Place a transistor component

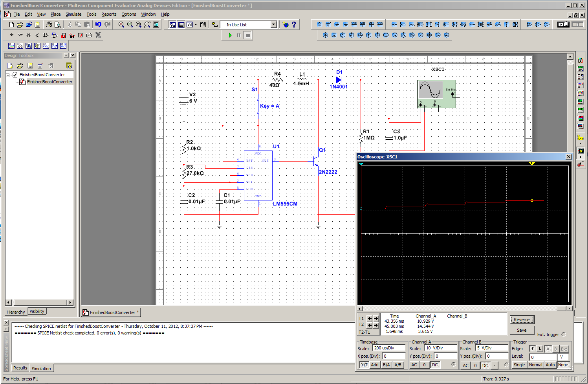(37, 35)
